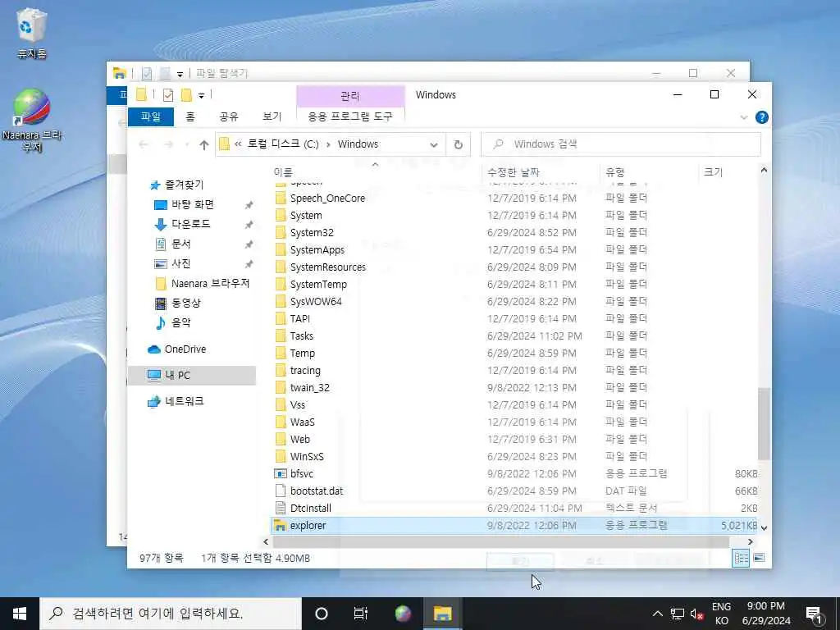This screenshot has width=840, height=630.
Task: Sort by the 이름 column header
Action: click(x=283, y=172)
